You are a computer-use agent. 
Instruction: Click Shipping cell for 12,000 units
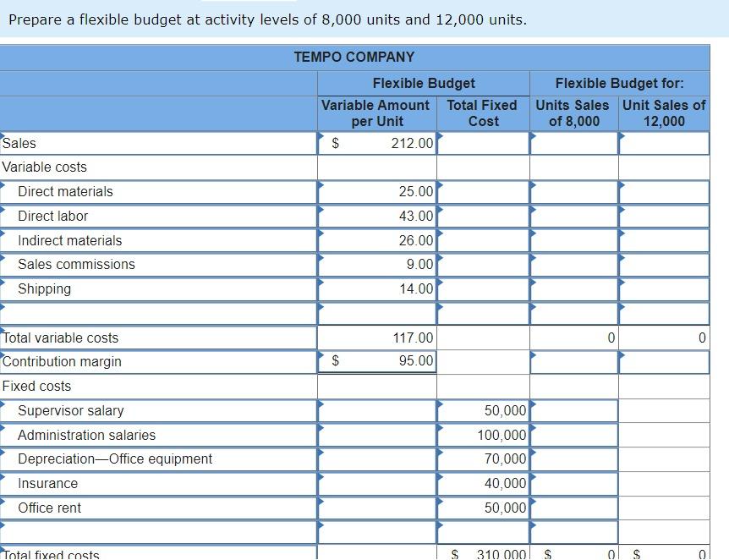(x=664, y=288)
